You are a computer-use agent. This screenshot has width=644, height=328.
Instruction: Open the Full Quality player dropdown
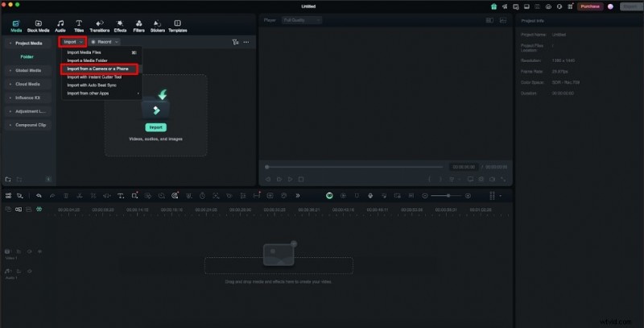coord(301,20)
